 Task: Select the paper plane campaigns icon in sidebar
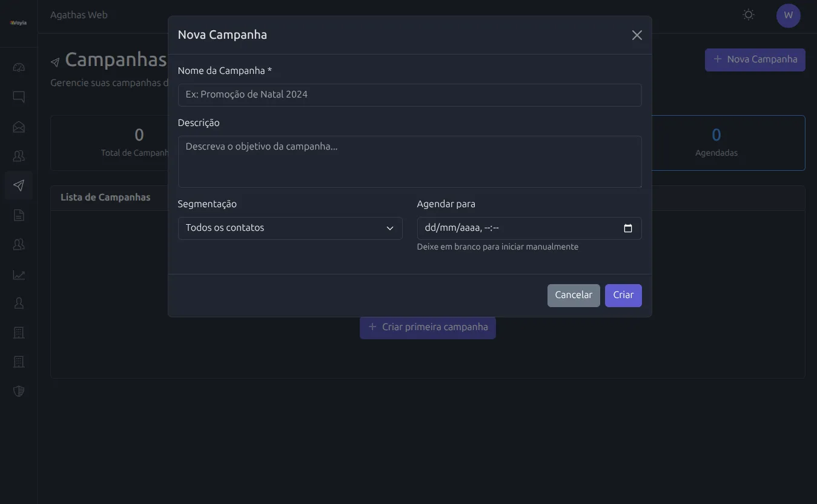click(19, 185)
